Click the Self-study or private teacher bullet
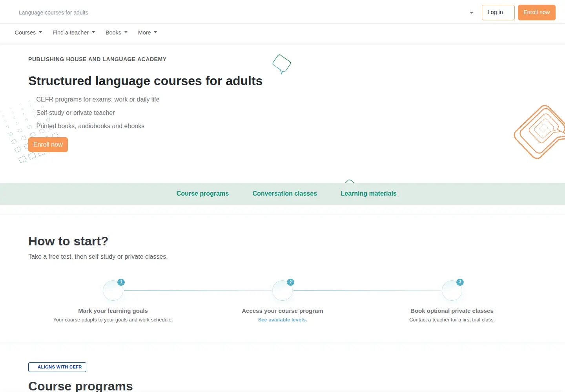This screenshot has width=565, height=392. (75, 113)
